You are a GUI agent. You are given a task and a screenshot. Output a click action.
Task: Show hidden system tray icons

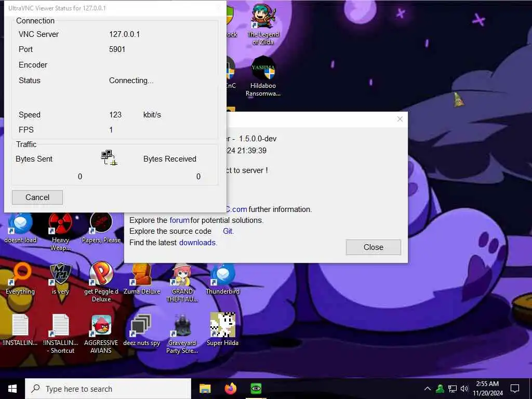tap(428, 389)
